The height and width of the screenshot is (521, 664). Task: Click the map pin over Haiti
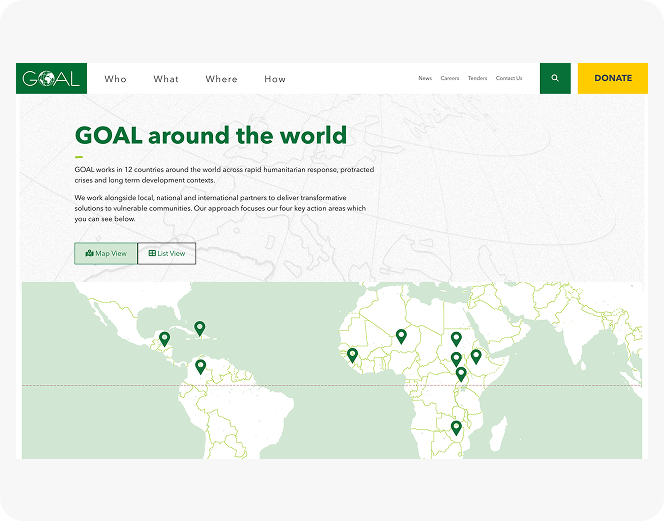[x=200, y=329]
